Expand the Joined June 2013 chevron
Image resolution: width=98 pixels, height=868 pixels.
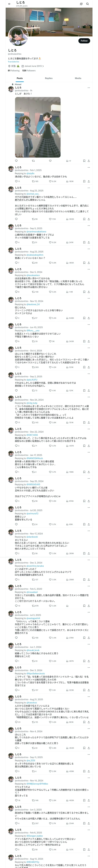coord(43,66)
